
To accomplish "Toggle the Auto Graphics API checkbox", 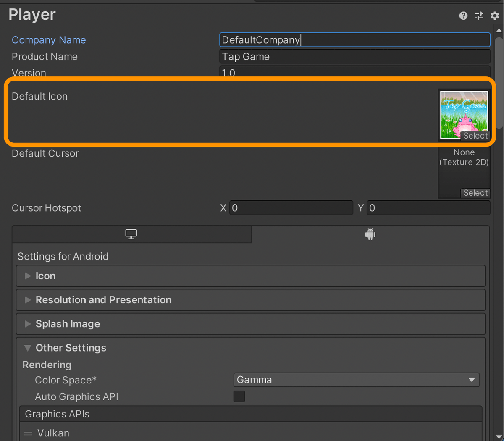I will pyautogui.click(x=239, y=396).
